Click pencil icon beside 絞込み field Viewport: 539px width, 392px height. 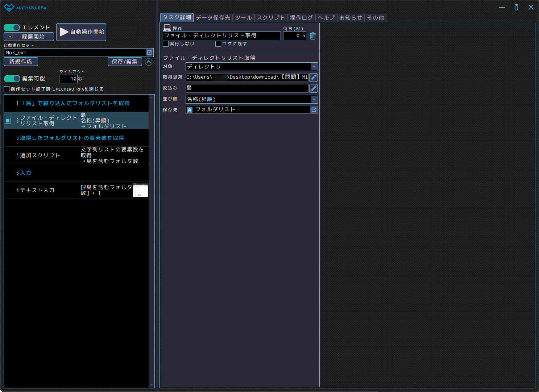pos(314,88)
